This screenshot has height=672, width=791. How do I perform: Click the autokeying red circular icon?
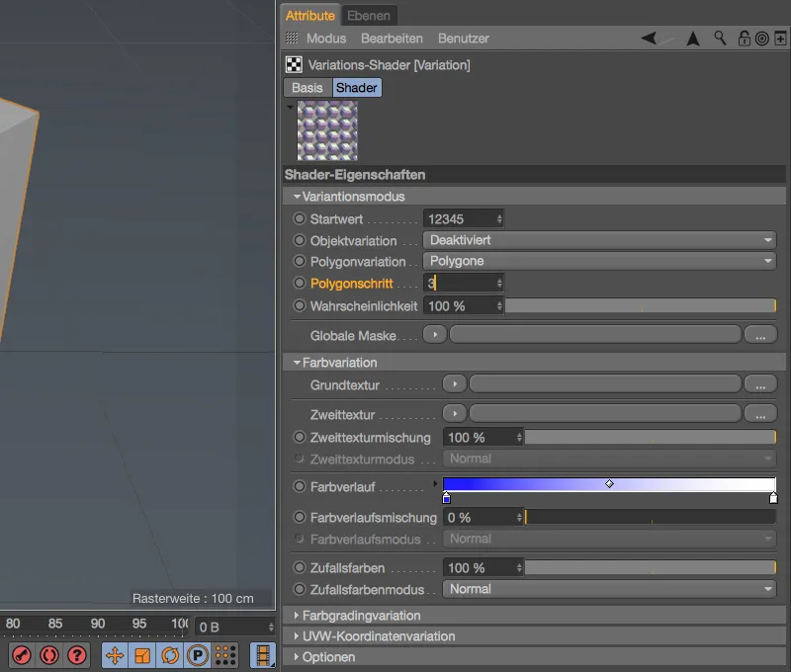click(x=48, y=655)
